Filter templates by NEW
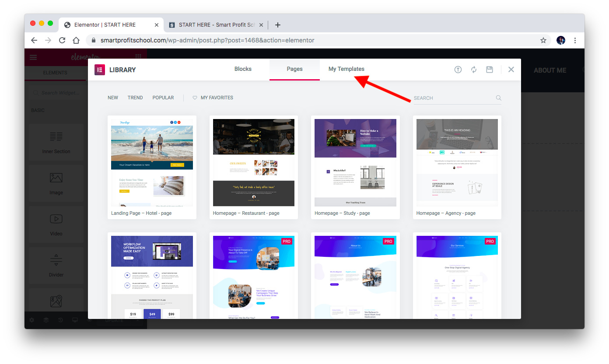This screenshot has width=609, height=364. point(113,98)
